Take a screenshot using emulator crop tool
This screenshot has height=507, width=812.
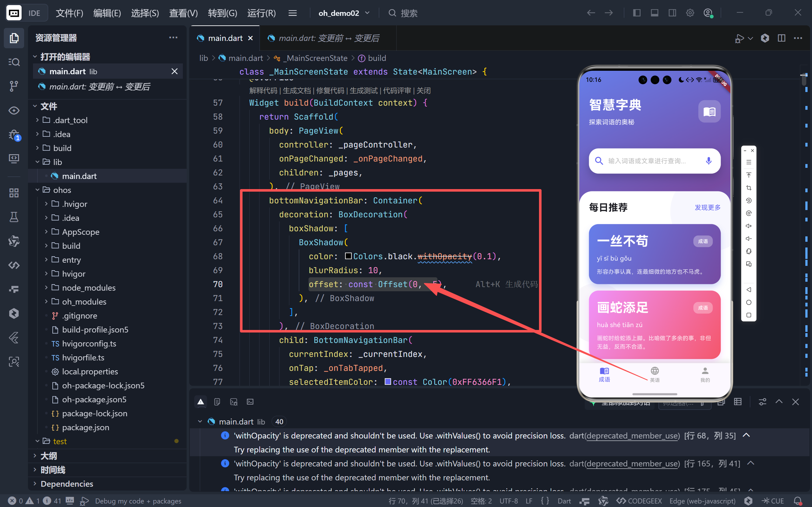pos(749,188)
